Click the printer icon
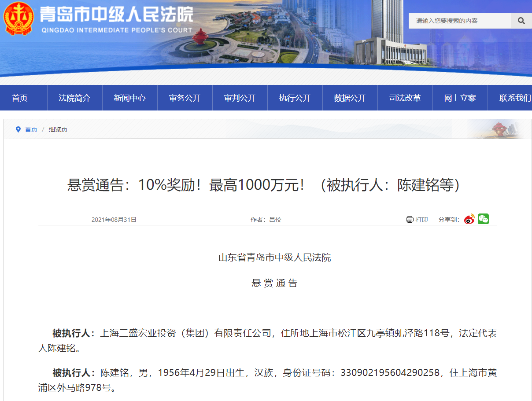The image size is (532, 401). tap(410, 219)
